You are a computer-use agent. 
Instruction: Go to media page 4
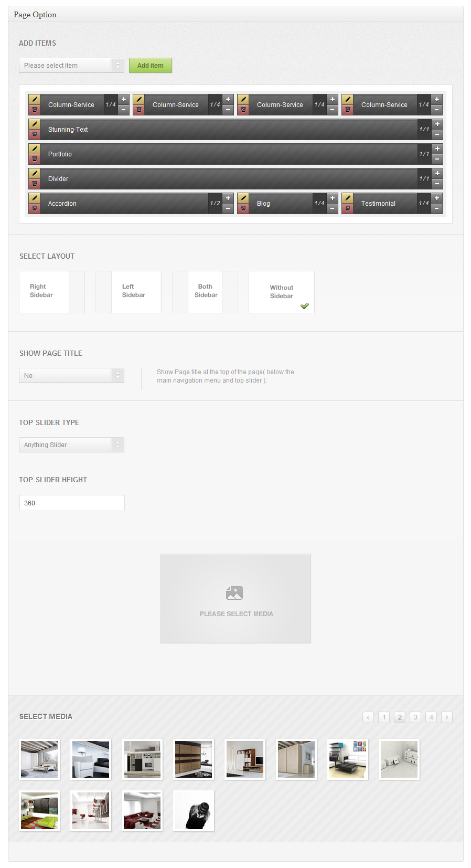[x=431, y=717]
